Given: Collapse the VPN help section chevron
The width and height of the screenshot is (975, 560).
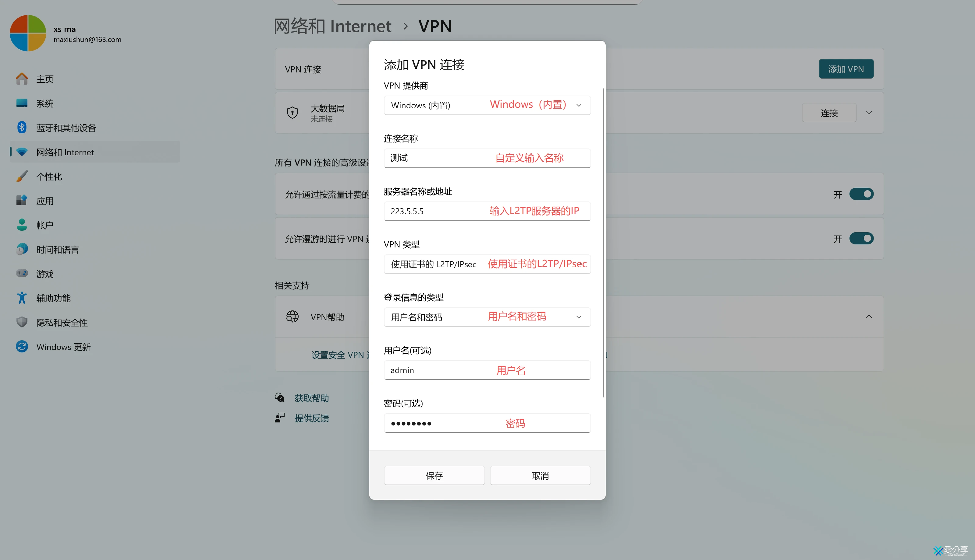Looking at the screenshot, I should pos(868,317).
